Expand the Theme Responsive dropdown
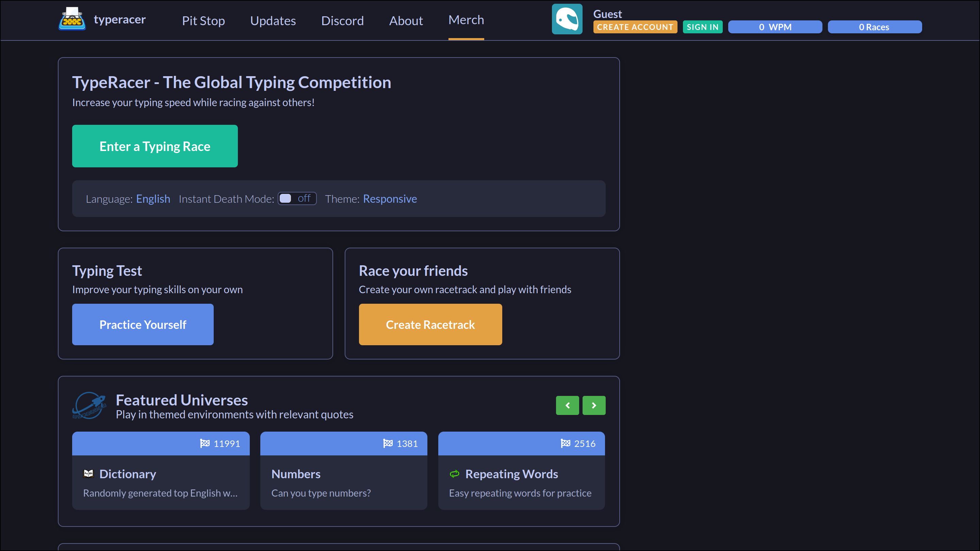980x551 pixels. 390,199
